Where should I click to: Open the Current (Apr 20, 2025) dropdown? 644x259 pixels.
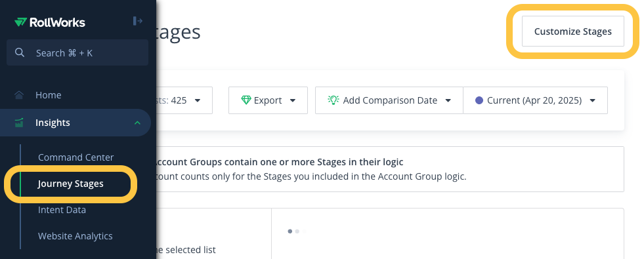(x=535, y=100)
